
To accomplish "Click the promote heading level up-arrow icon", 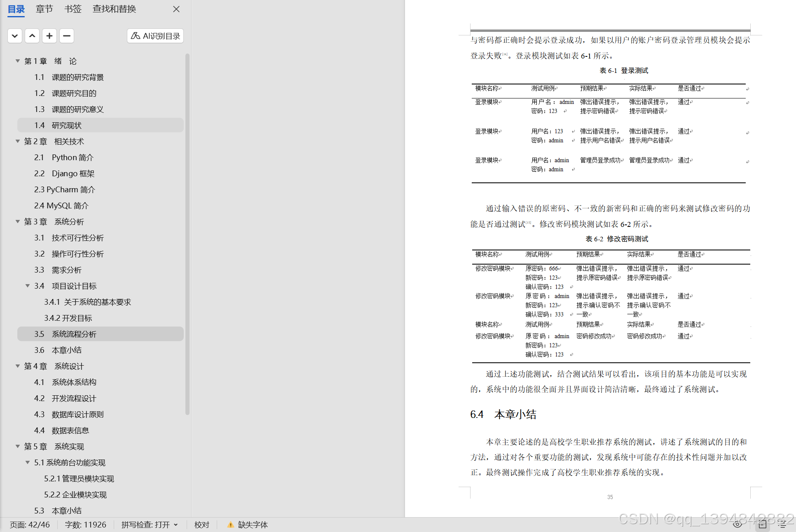I will tap(32, 36).
